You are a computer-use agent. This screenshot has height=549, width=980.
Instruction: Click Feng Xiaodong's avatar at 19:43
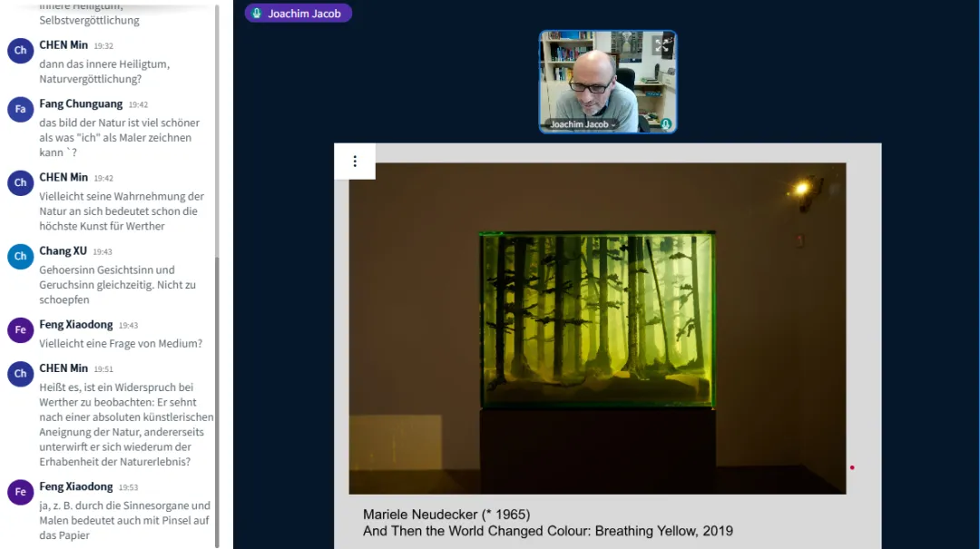coord(20,330)
